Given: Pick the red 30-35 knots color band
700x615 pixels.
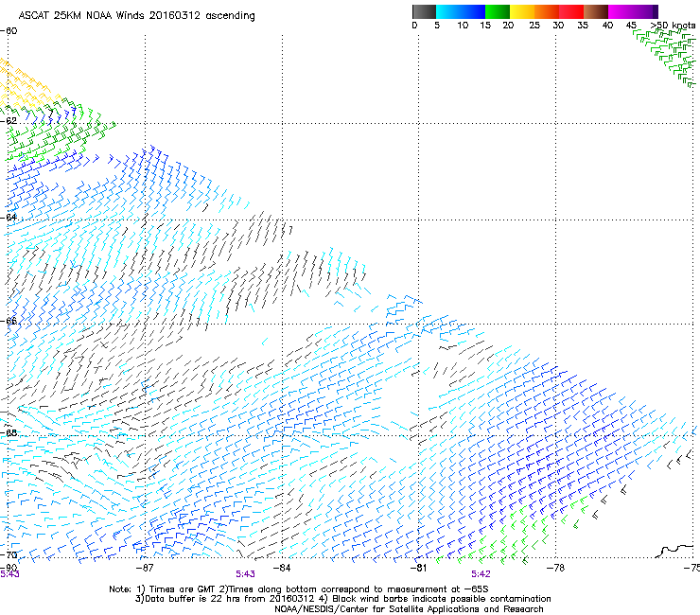Looking at the screenshot, I should tap(571, 11).
